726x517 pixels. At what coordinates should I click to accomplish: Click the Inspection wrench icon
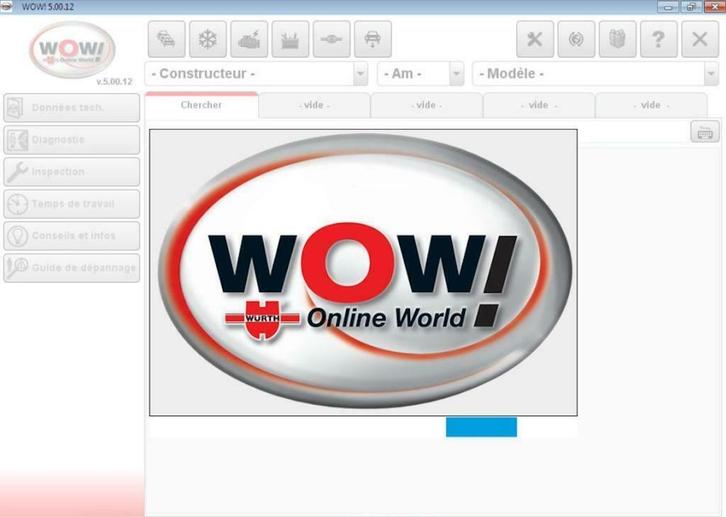coord(17,172)
